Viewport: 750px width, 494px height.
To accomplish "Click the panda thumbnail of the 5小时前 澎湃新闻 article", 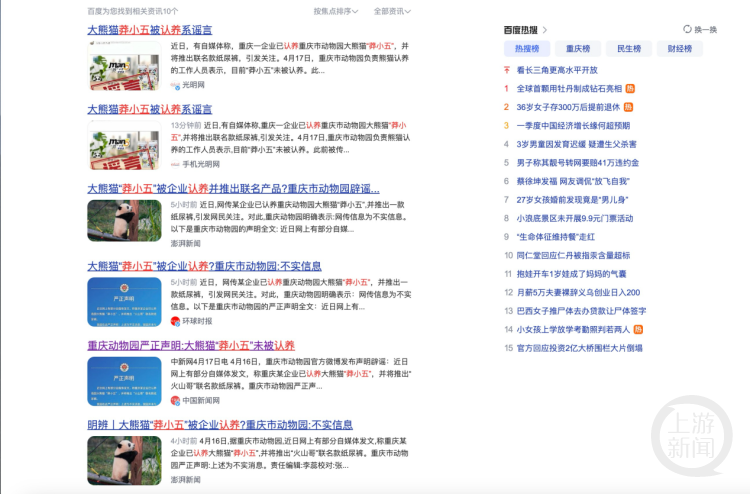I will point(124,220).
